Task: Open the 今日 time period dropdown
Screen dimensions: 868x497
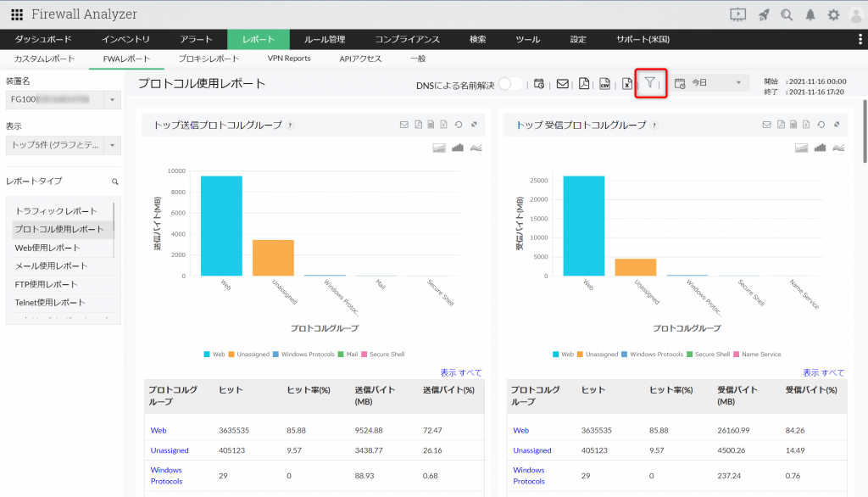Action: [x=710, y=83]
